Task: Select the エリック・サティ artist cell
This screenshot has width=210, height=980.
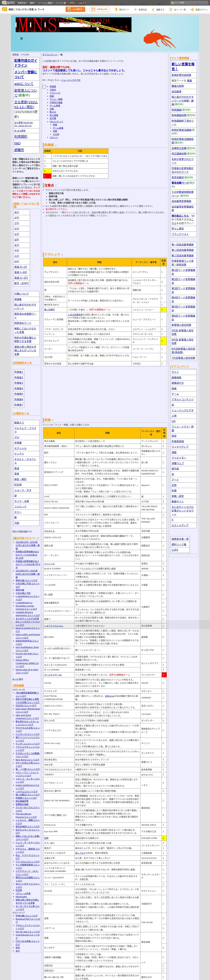Action: 146,272
